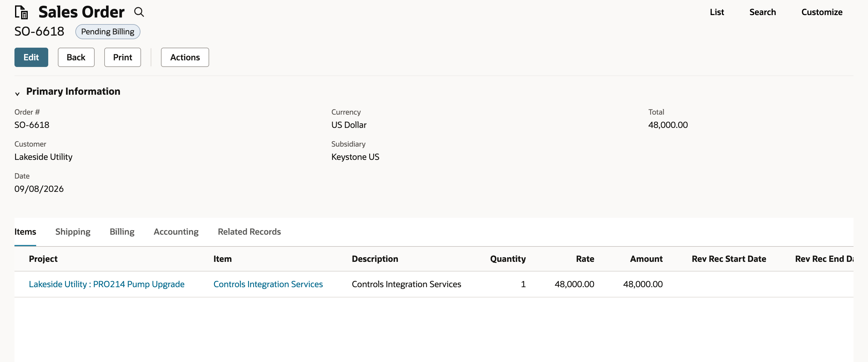Switch to the Shipping tab
Viewport: 868px width, 362px height.
click(73, 232)
